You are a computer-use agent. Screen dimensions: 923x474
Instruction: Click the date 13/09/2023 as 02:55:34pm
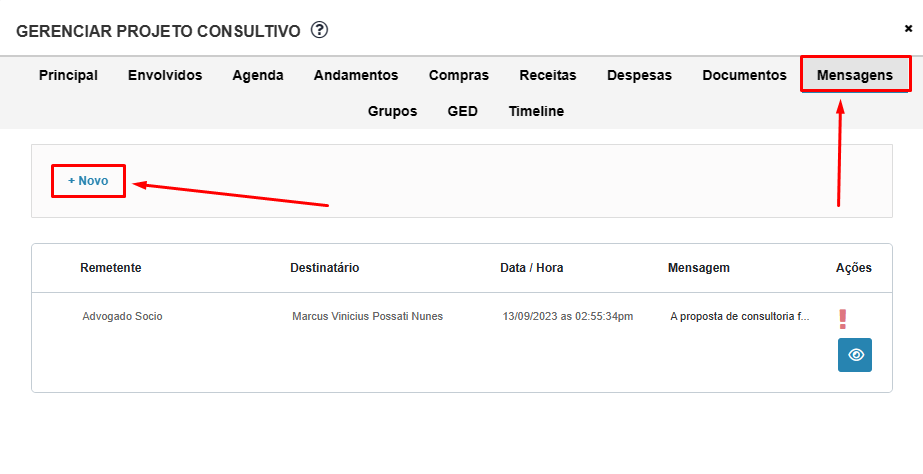pos(567,316)
